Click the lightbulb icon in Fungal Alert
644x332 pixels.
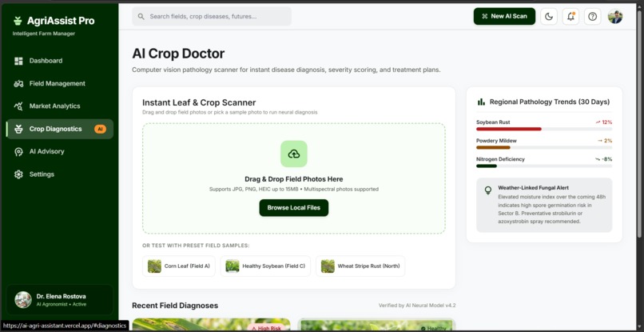pyautogui.click(x=488, y=190)
